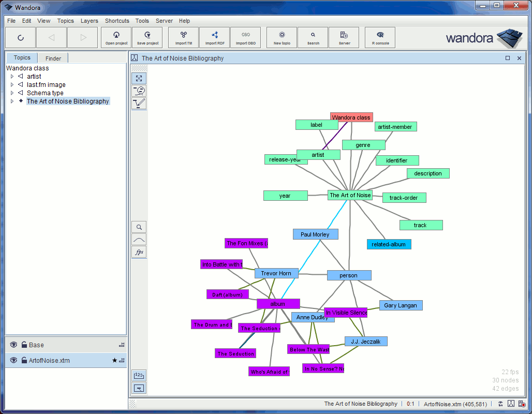Click the fps display button in graph panel
This screenshot has width=532, height=414.
[139, 252]
